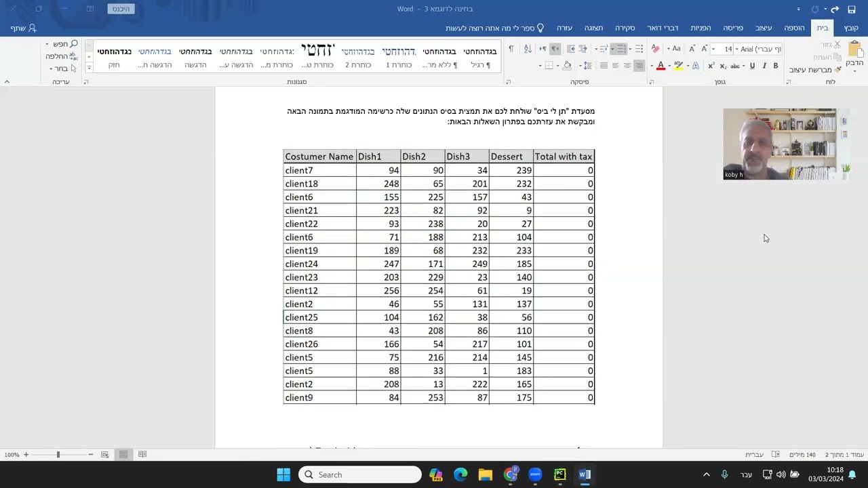Apply red font color
The width and height of the screenshot is (868, 488).
pyautogui.click(x=661, y=66)
